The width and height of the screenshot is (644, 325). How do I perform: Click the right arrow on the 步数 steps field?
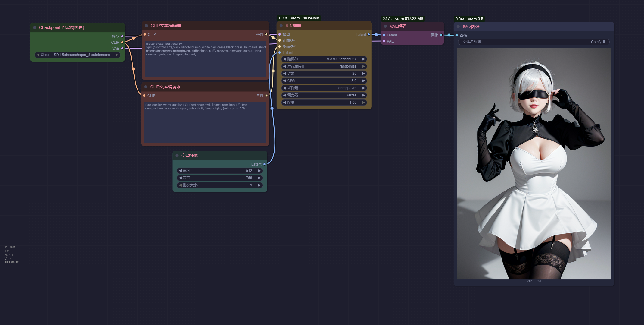tap(363, 74)
